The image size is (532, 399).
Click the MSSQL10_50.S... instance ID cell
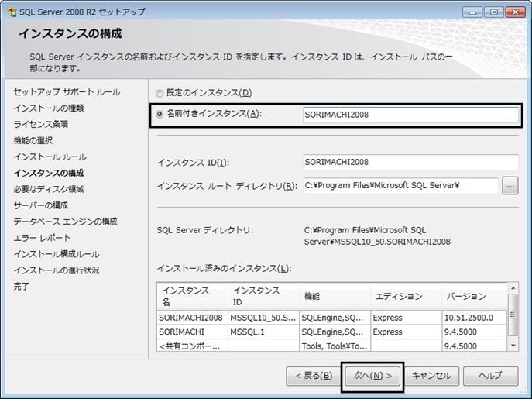pos(263,318)
